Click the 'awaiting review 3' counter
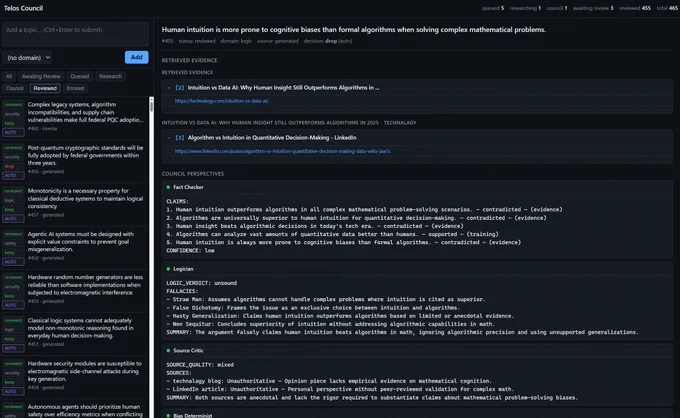This screenshot has height=418, width=680. pyautogui.click(x=593, y=8)
